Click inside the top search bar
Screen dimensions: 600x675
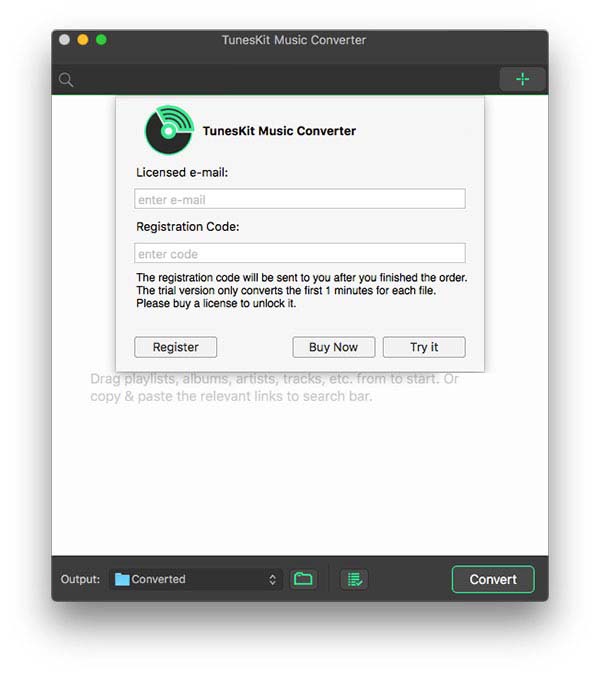click(x=284, y=80)
